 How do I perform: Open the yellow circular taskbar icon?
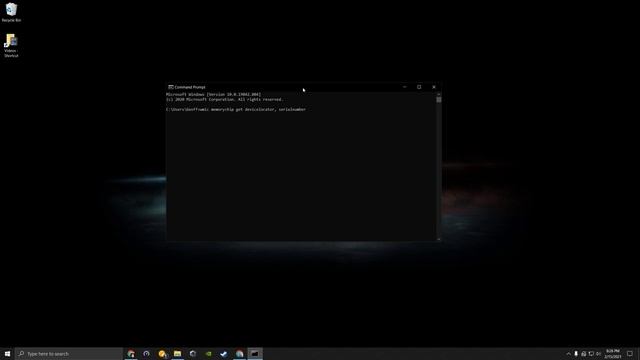pyautogui.click(x=162, y=353)
